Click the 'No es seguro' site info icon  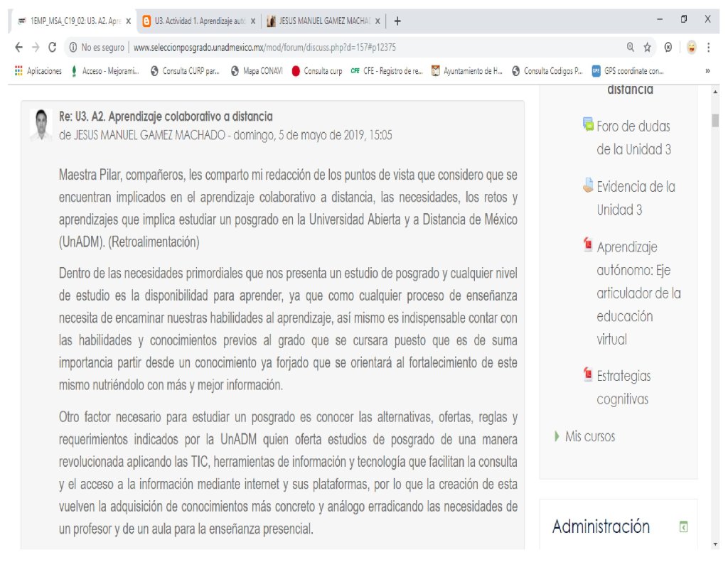74,48
